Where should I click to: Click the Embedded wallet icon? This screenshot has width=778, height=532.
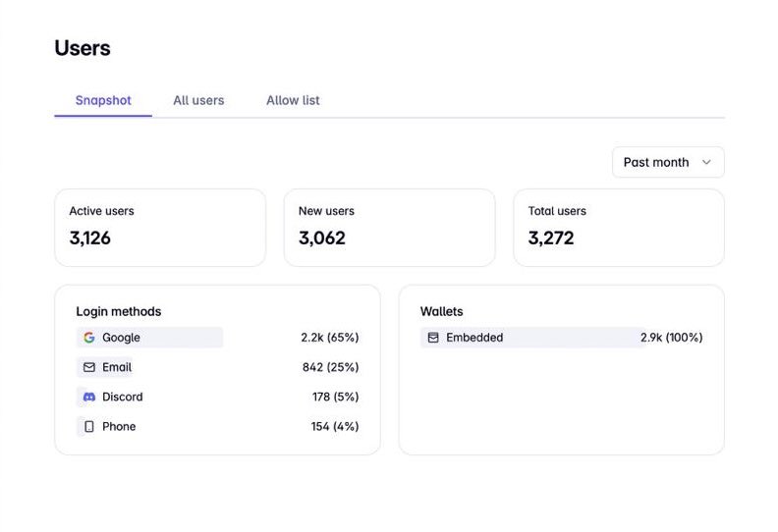[433, 338]
